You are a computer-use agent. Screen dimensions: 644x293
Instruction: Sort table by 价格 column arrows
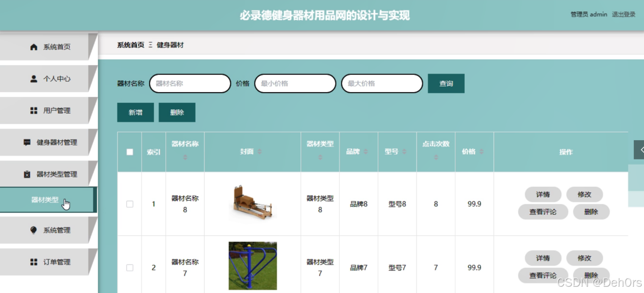[x=481, y=152]
